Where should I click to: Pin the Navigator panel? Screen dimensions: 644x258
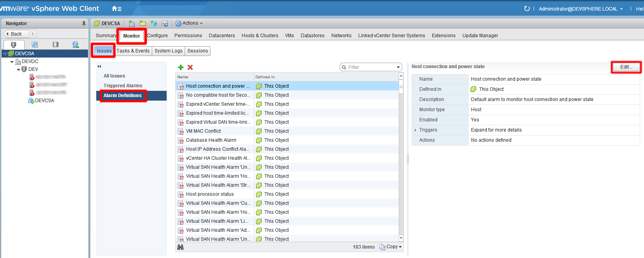coord(84,23)
